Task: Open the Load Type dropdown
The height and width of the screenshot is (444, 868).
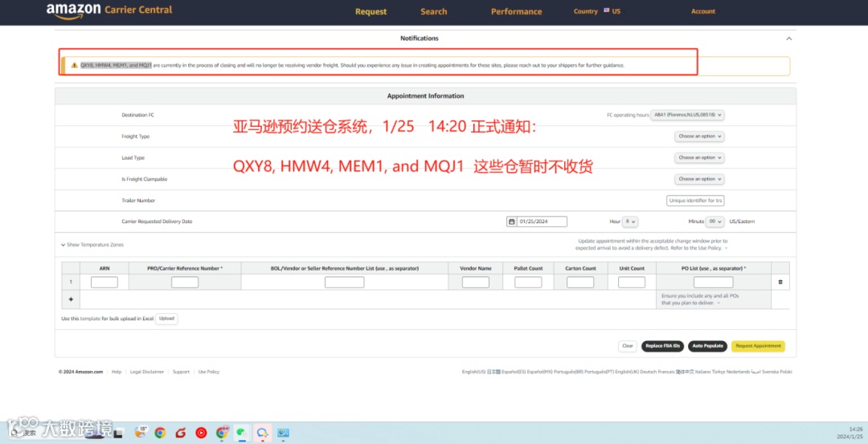Action: click(699, 157)
